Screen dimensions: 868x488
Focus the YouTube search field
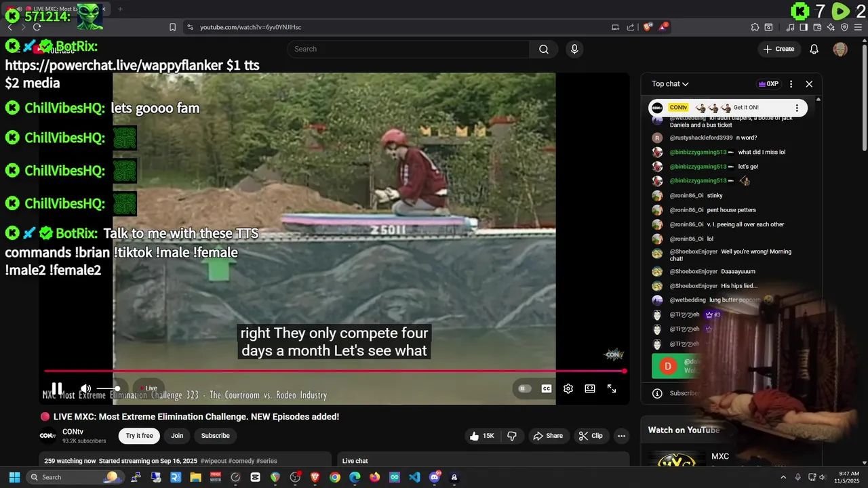pos(408,49)
